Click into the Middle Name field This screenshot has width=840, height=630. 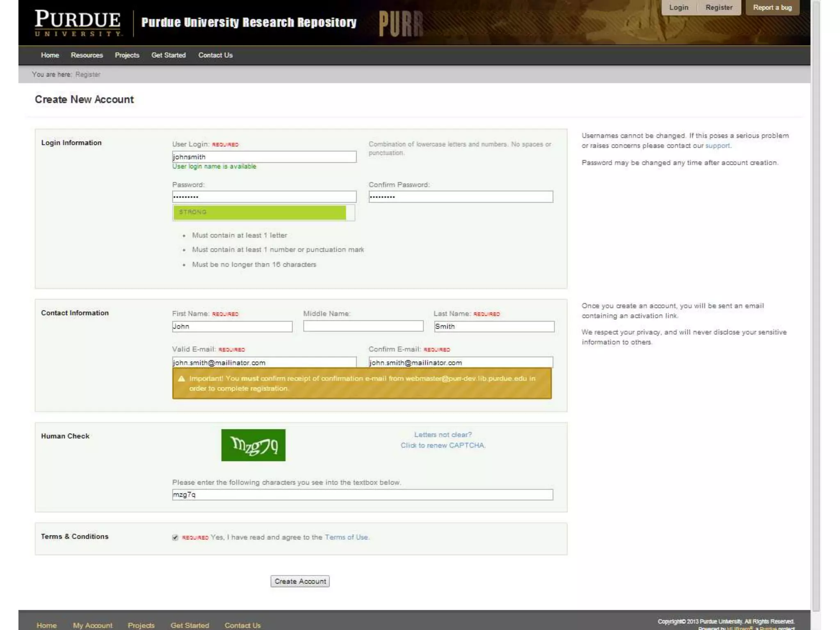(363, 326)
